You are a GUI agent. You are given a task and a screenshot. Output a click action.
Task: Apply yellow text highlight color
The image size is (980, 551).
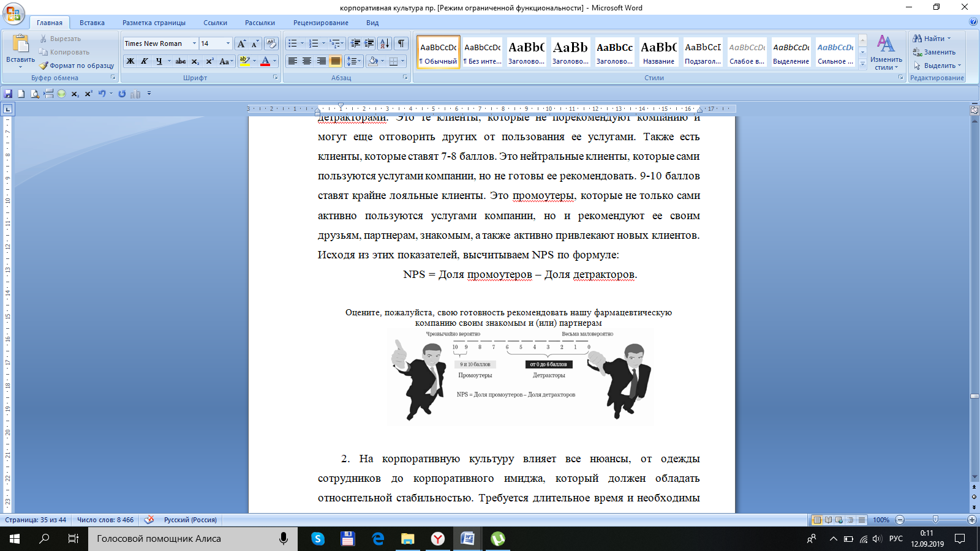coord(244,61)
